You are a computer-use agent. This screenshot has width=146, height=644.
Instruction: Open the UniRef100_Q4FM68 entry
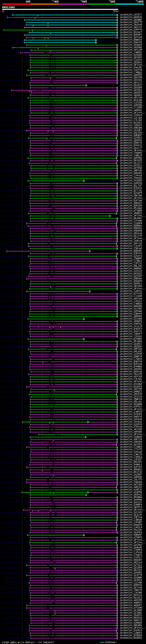[x=131, y=158]
